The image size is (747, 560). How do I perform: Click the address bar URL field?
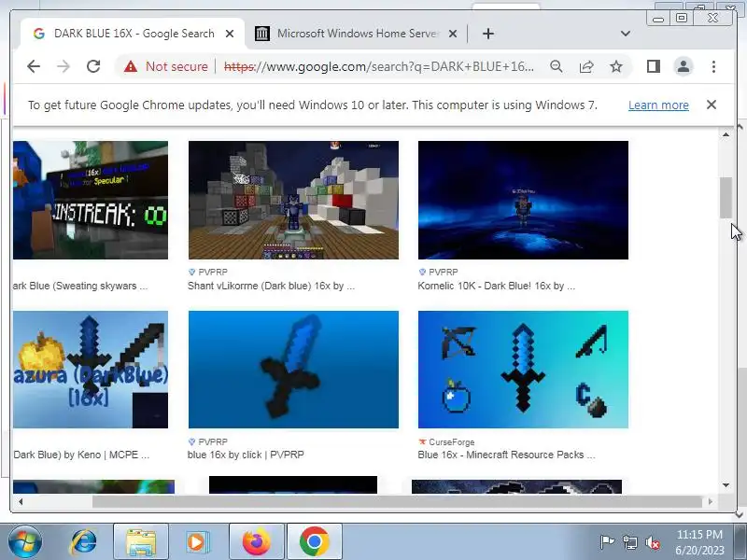[x=379, y=66]
